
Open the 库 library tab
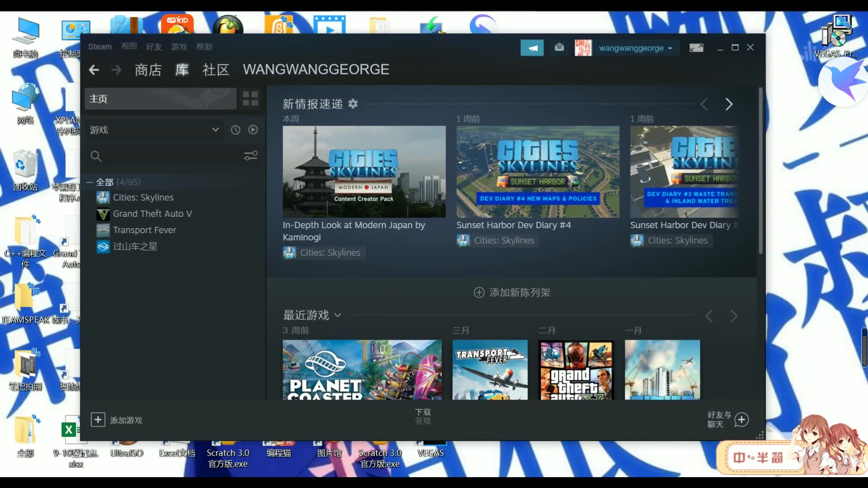[x=182, y=70]
